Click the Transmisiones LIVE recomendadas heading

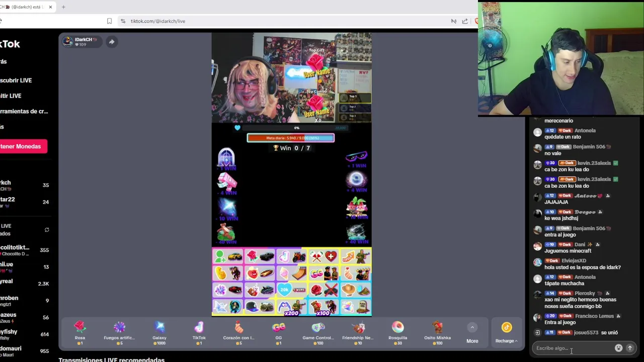[x=111, y=359]
